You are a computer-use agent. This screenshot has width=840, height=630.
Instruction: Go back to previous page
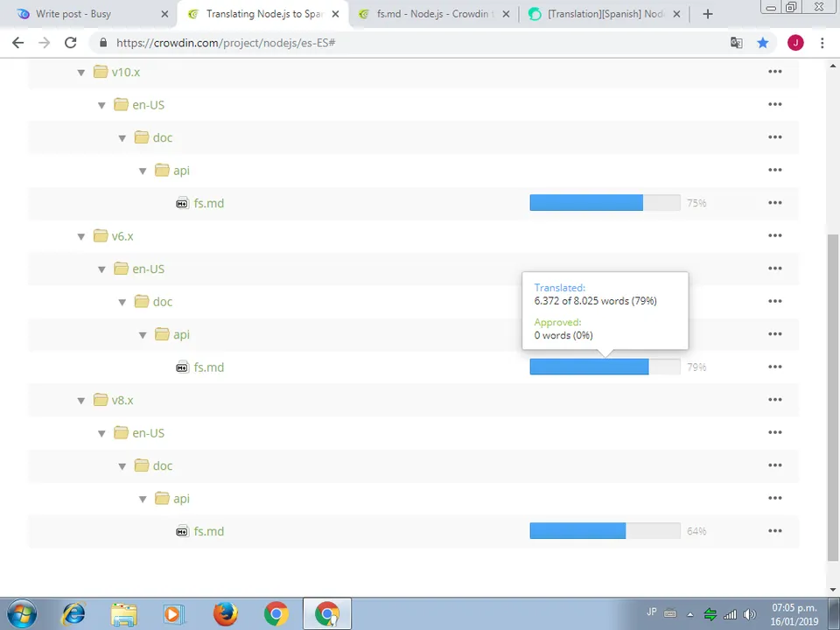click(17, 43)
